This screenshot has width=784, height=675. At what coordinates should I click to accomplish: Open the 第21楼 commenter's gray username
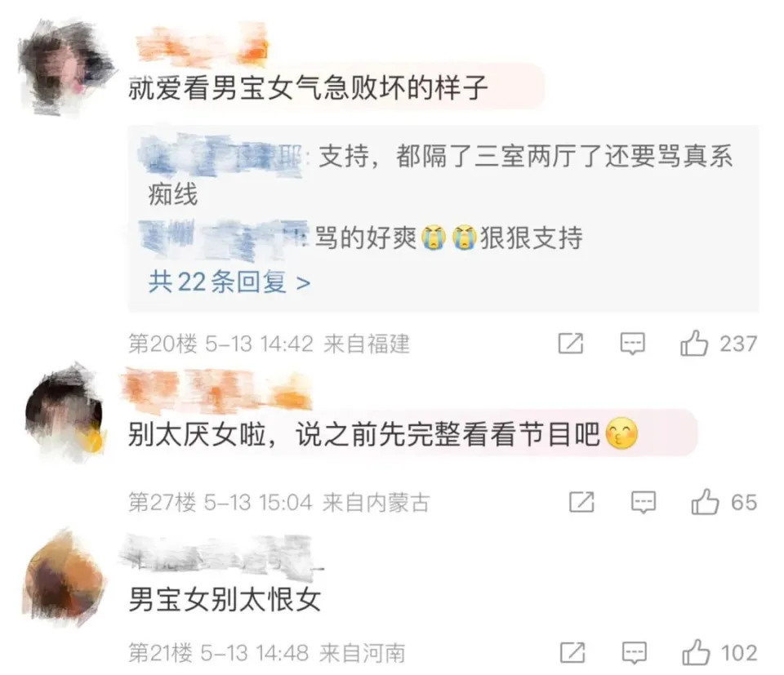(221, 553)
